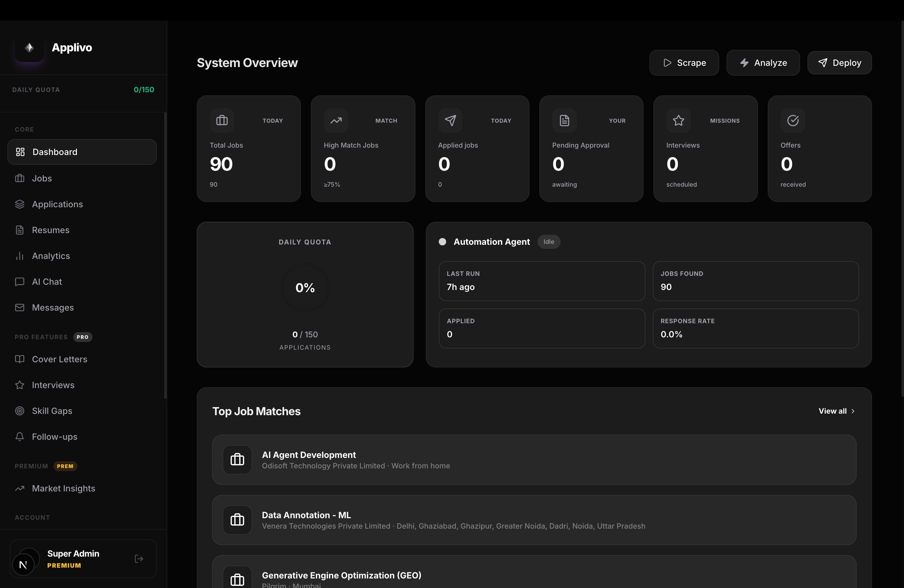Click the APPLIED 0 tile
Viewport: 904px width, 588px height.
coord(542,328)
